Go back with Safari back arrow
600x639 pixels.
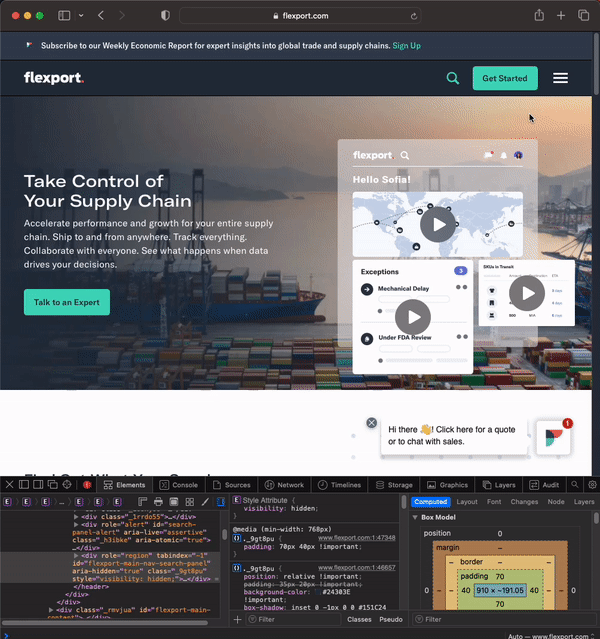coord(101,16)
